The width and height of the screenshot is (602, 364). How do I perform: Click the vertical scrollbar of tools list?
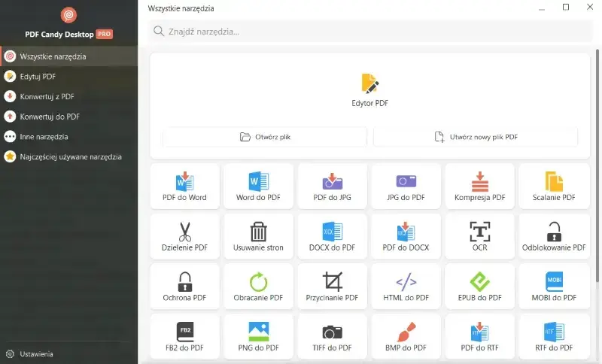597,165
